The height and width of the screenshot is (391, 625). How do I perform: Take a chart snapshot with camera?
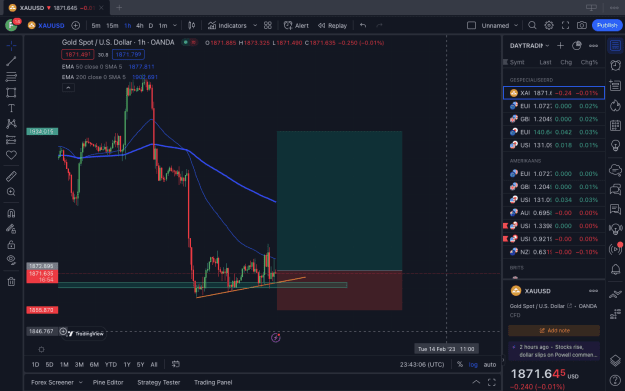click(582, 26)
